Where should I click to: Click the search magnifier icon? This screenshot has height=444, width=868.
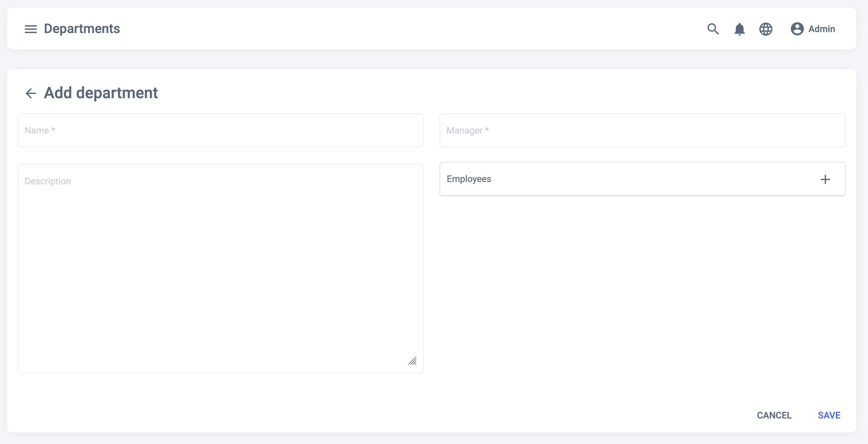(713, 29)
